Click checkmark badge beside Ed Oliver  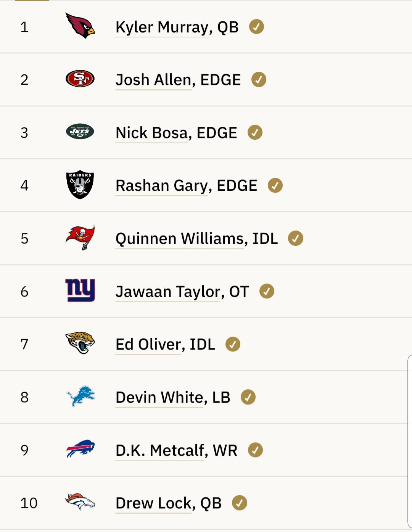click(233, 344)
